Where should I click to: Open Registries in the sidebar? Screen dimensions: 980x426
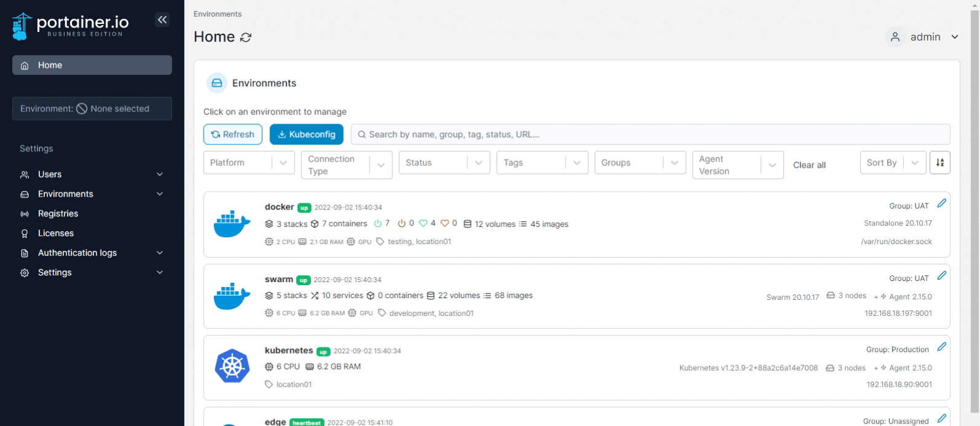(x=58, y=214)
